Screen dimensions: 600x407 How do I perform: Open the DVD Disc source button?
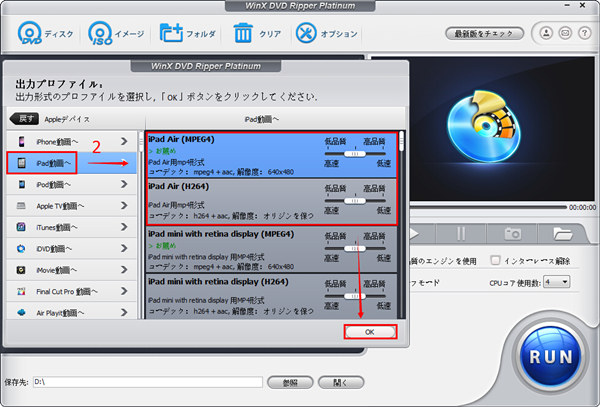(45, 33)
